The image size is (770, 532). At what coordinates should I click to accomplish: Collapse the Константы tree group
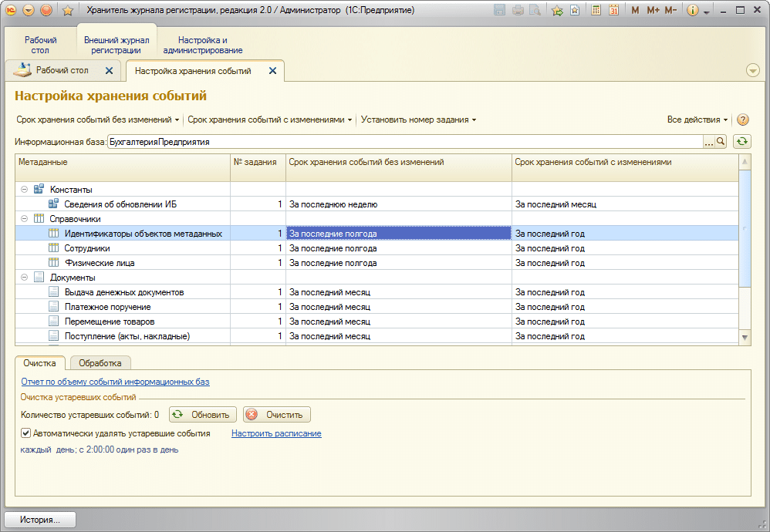point(24,190)
